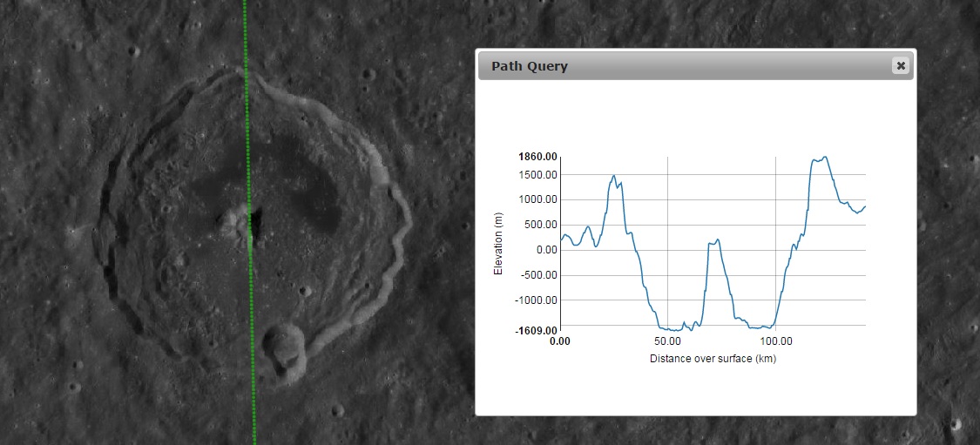The image size is (980, 445).
Task: Close the Path Query dialog
Action: click(900, 65)
